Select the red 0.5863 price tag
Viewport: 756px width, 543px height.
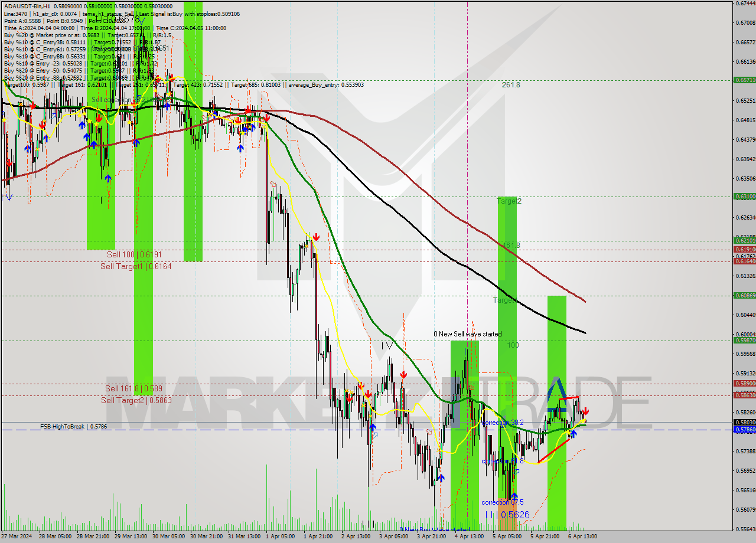click(x=744, y=395)
